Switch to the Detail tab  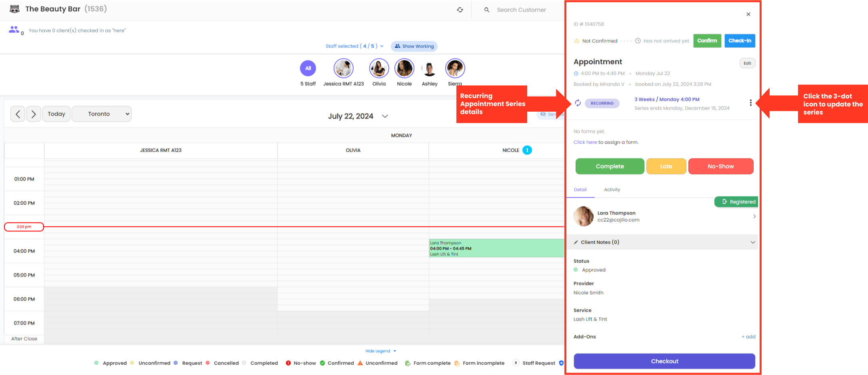click(x=580, y=190)
